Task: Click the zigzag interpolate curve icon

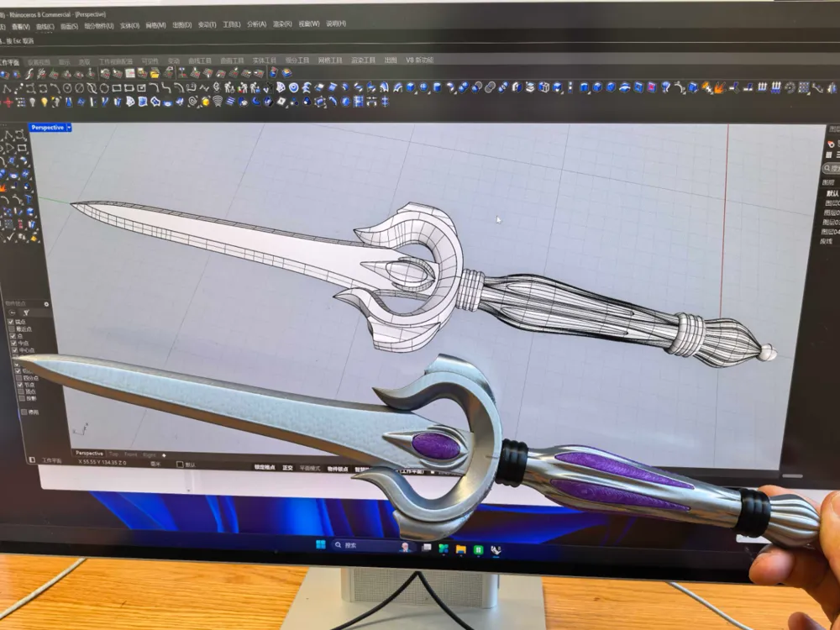Action: [x=204, y=87]
